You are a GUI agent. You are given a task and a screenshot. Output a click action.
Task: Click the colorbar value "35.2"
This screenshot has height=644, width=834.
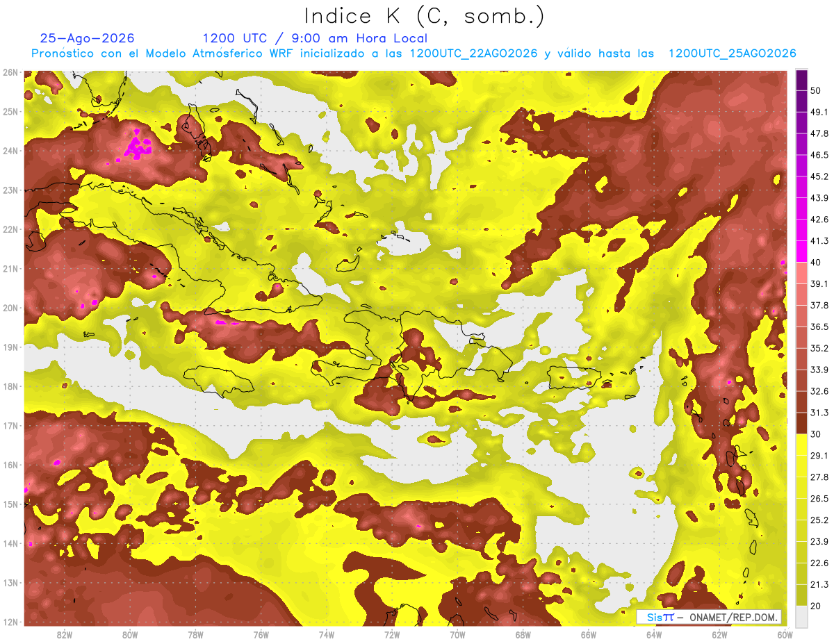coord(819,348)
